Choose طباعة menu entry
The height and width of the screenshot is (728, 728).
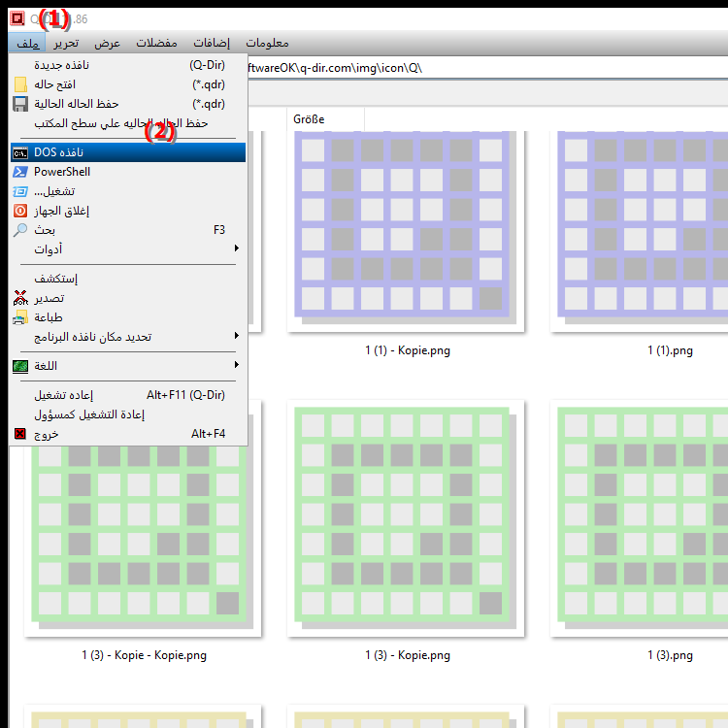(x=128, y=317)
